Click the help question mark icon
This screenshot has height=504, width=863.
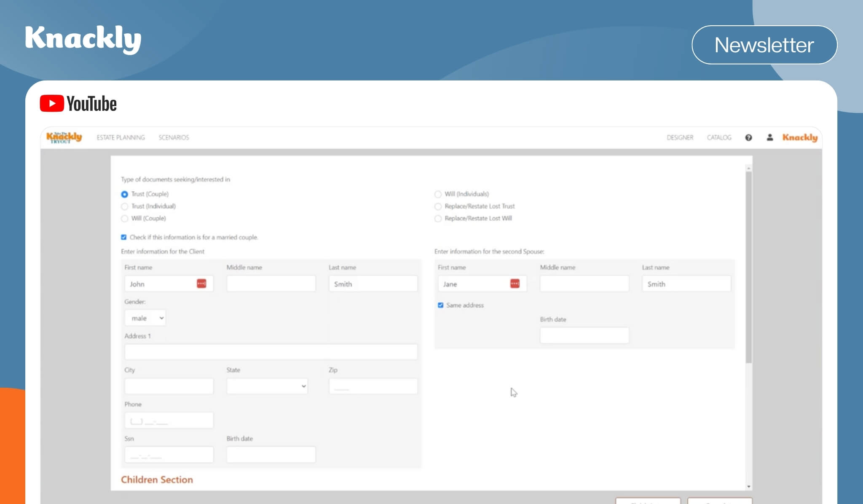(x=748, y=137)
